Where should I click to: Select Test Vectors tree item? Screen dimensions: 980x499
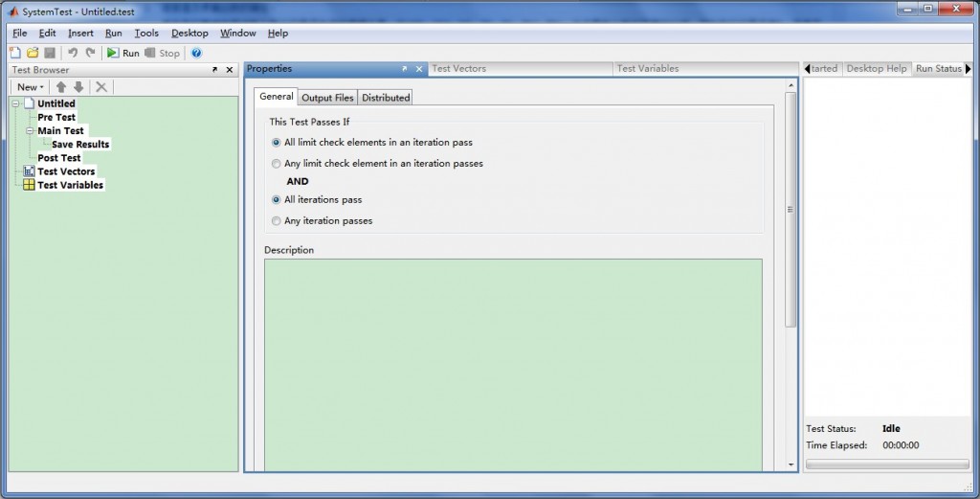66,171
